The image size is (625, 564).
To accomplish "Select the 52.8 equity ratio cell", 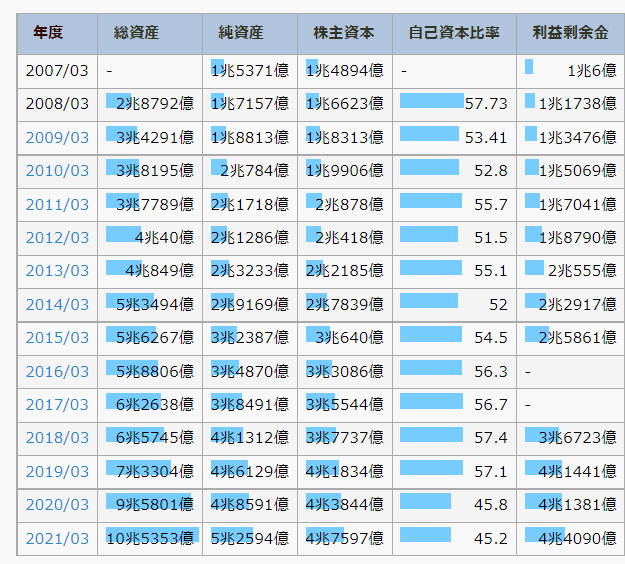I will pos(454,171).
